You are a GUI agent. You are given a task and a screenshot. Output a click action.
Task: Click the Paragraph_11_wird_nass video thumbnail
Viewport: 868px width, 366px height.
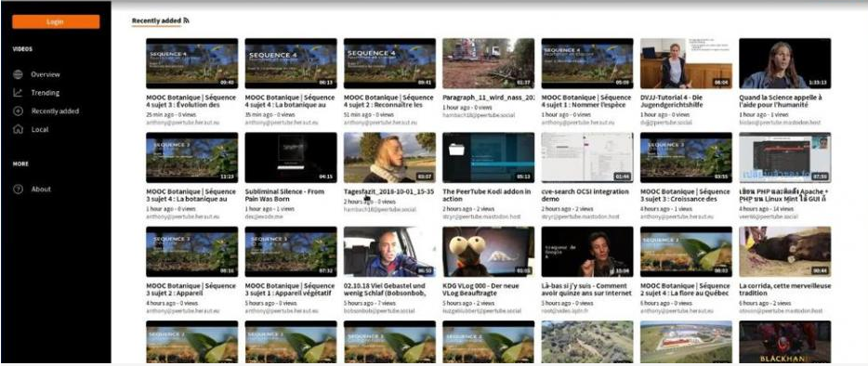coord(488,63)
